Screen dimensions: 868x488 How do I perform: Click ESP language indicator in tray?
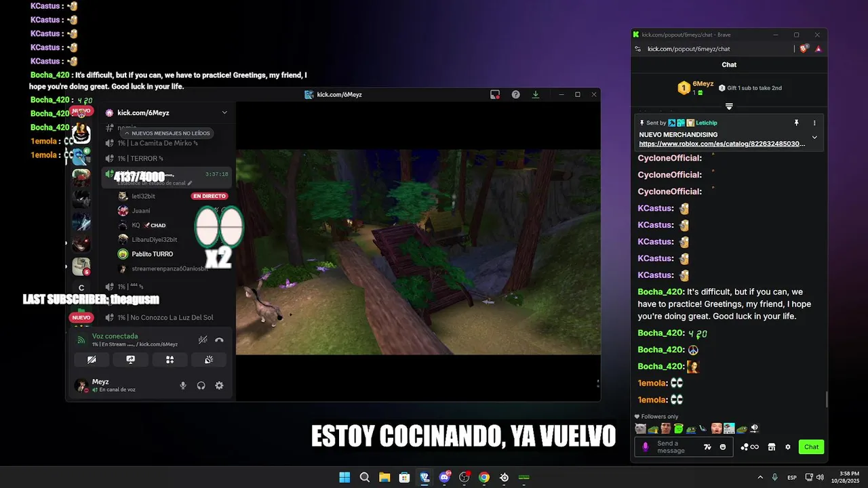pyautogui.click(x=792, y=478)
